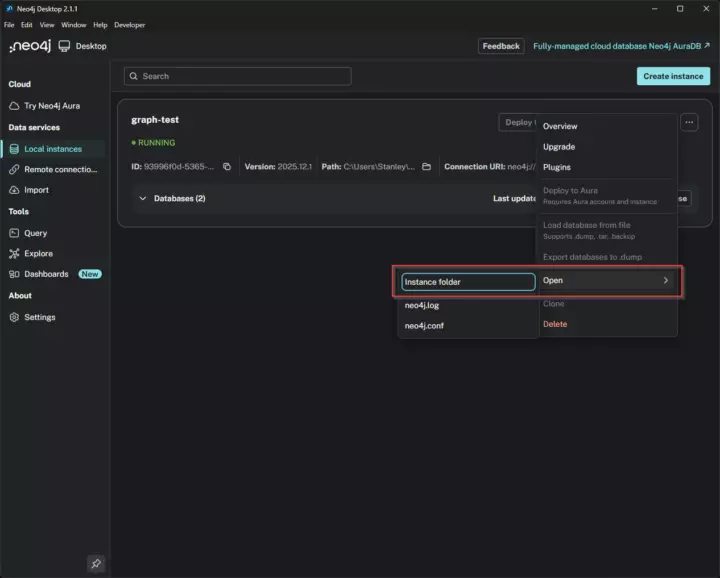Viewport: 720px width, 578px height.
Task: Choose neo4j.log from the submenu
Action: click(x=422, y=305)
